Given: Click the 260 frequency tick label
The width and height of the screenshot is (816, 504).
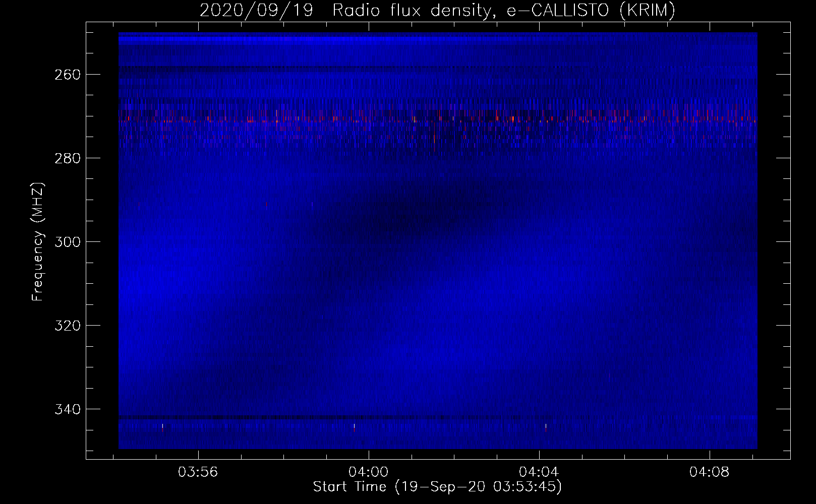Looking at the screenshot, I should pyautogui.click(x=68, y=75).
